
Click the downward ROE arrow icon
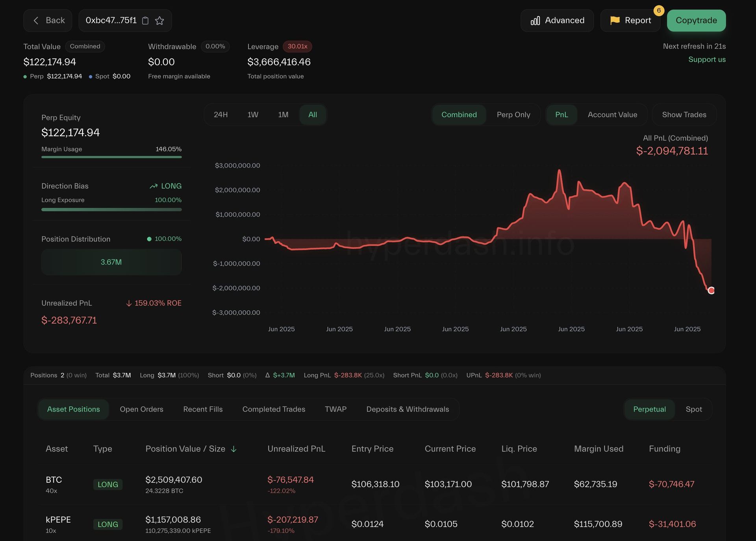(129, 303)
